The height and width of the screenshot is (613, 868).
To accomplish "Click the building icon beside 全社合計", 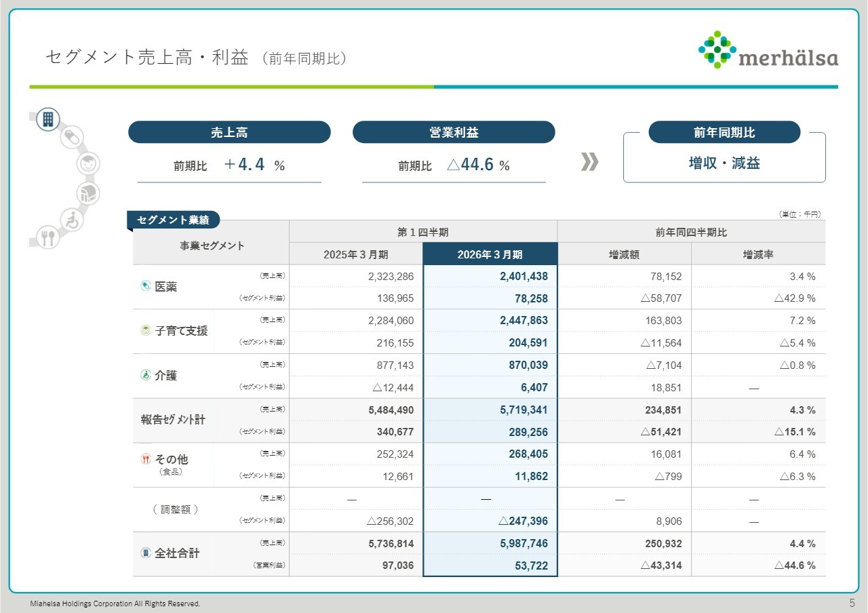I will (x=145, y=553).
